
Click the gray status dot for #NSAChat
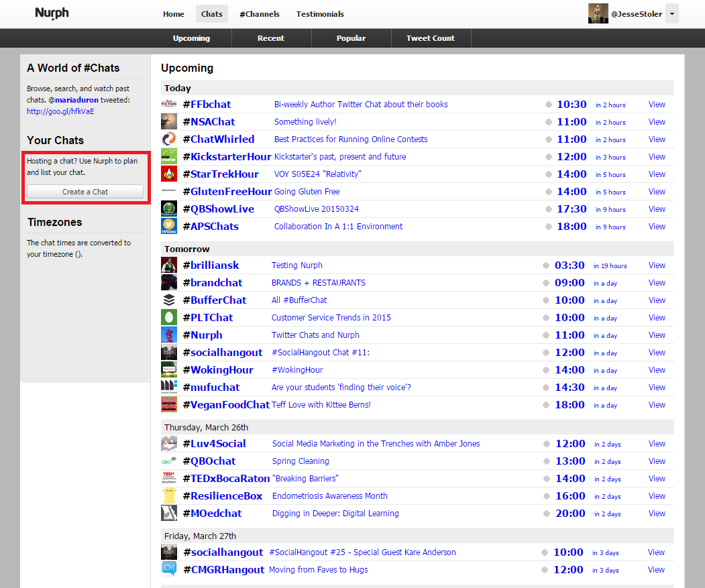click(x=548, y=122)
